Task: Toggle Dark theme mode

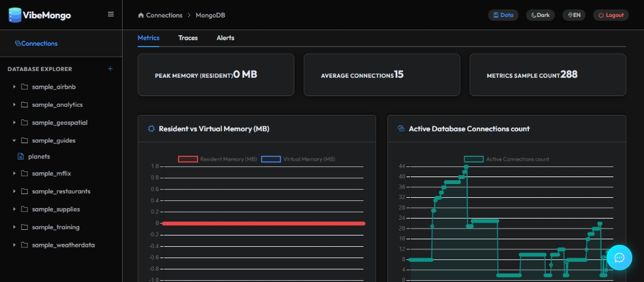Action: 540,15
